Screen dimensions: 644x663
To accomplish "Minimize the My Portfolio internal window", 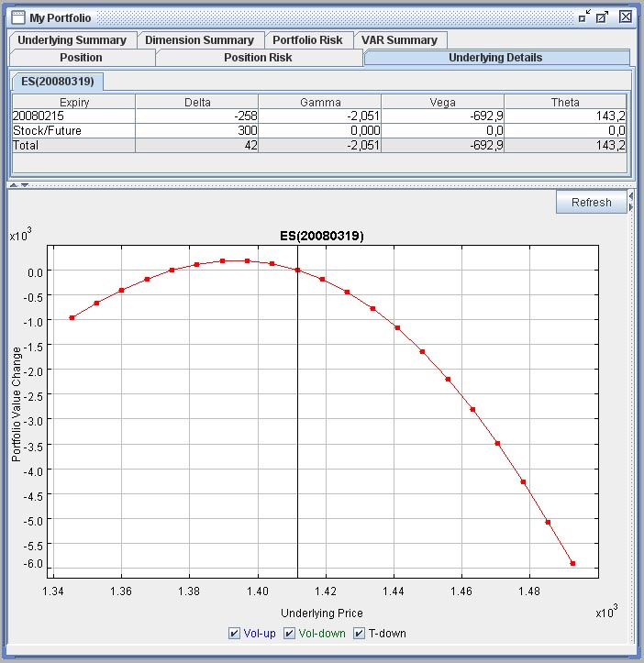I will click(x=584, y=17).
